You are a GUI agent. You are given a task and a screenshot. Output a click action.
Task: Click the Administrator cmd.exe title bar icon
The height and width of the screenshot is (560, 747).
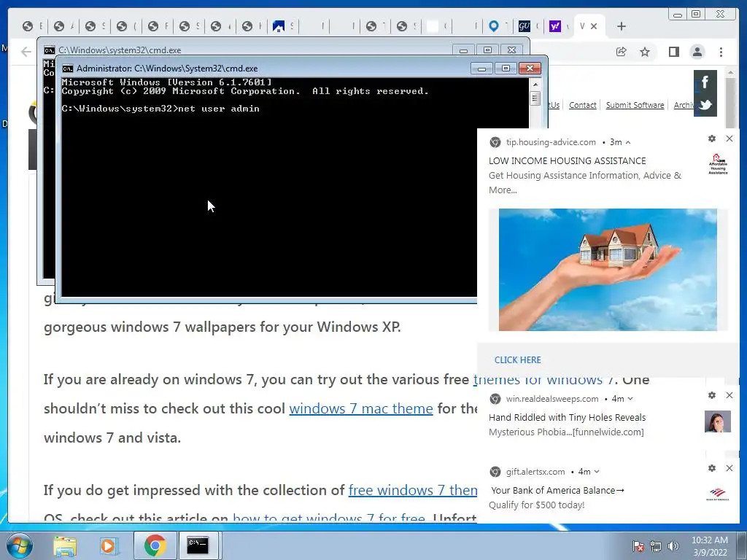[x=68, y=69]
